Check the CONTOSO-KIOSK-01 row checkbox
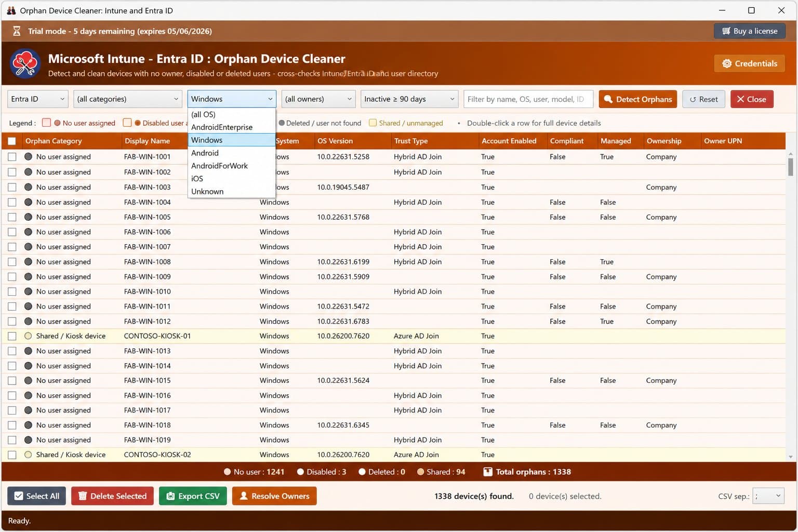 [x=12, y=336]
